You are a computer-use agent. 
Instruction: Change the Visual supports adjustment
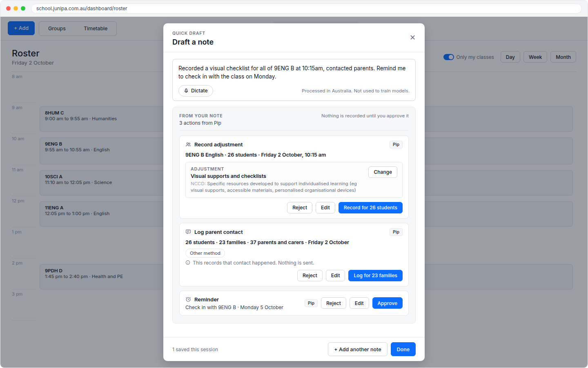click(x=383, y=172)
